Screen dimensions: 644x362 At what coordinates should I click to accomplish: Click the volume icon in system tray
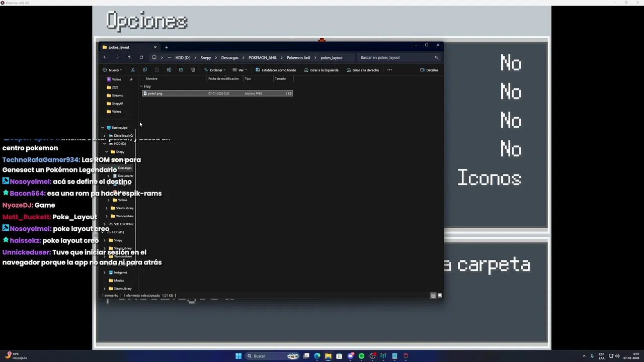617,356
